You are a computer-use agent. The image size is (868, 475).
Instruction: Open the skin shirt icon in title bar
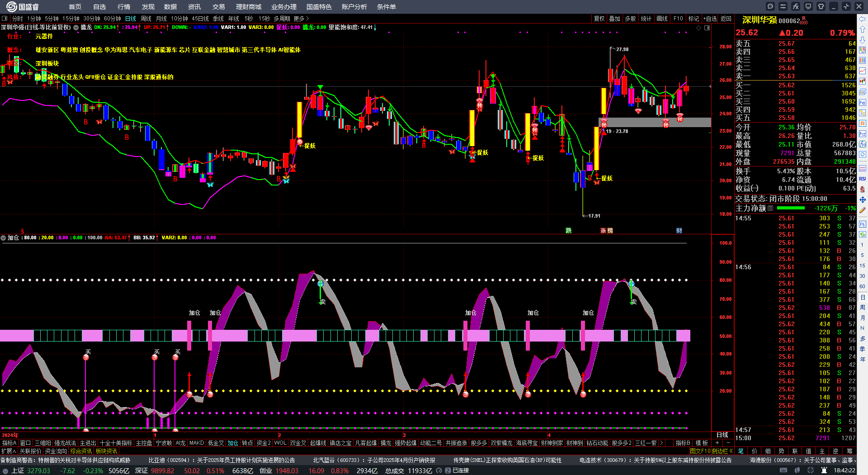pyautogui.click(x=821, y=6)
